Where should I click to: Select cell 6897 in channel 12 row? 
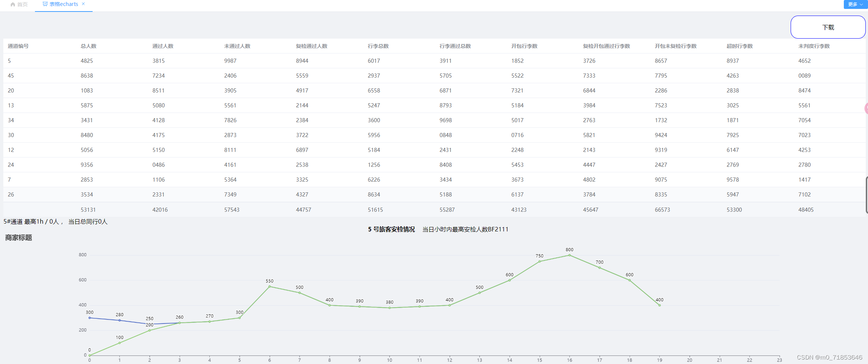(x=302, y=150)
